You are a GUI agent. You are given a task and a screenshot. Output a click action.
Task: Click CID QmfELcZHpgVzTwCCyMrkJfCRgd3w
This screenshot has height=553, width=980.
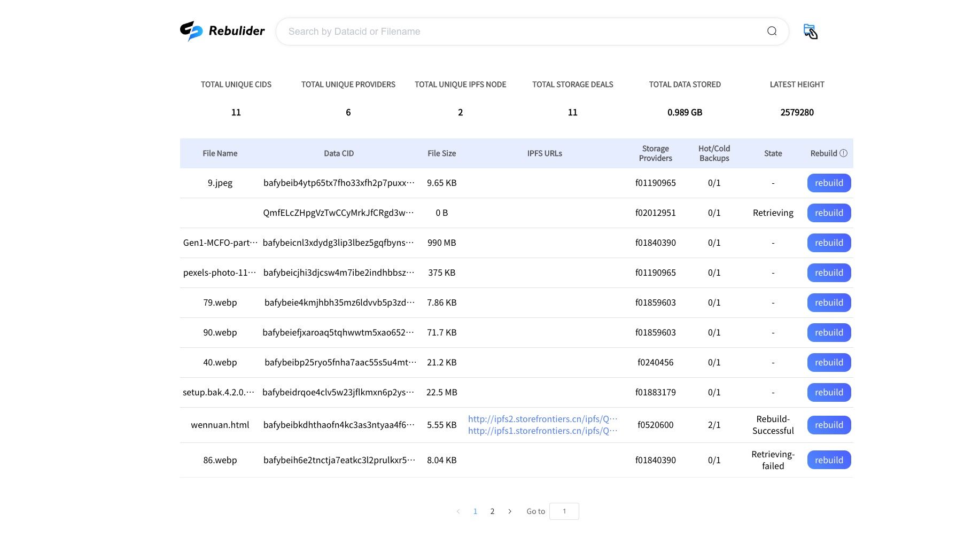[x=338, y=213]
